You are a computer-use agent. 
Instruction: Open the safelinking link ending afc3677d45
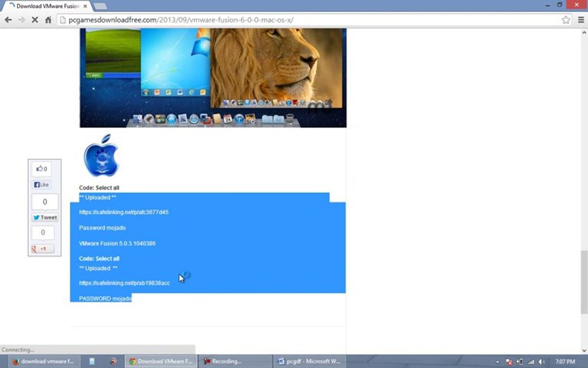tap(124, 212)
